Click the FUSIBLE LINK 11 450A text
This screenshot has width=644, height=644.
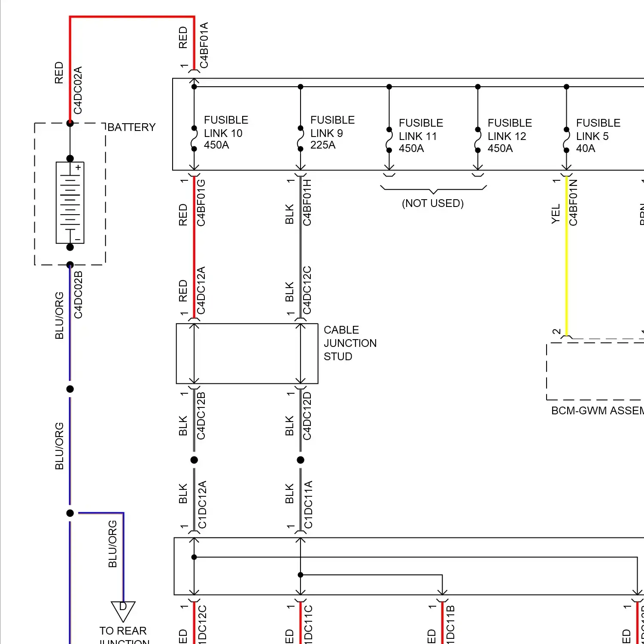(x=421, y=136)
